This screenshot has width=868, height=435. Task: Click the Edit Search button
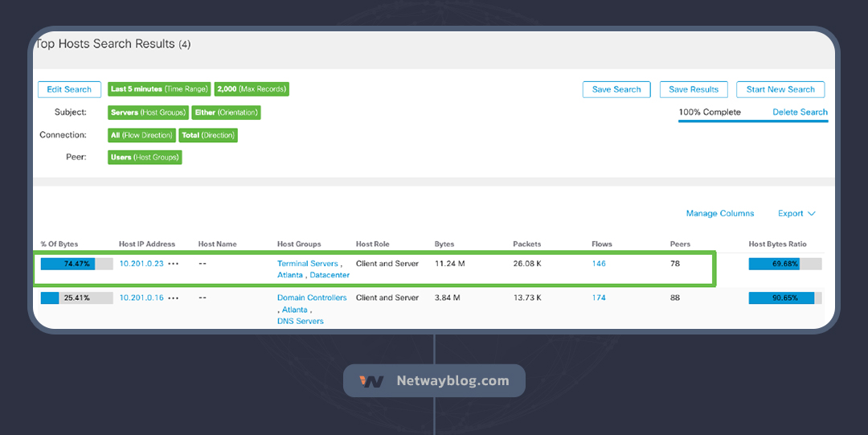(x=69, y=89)
